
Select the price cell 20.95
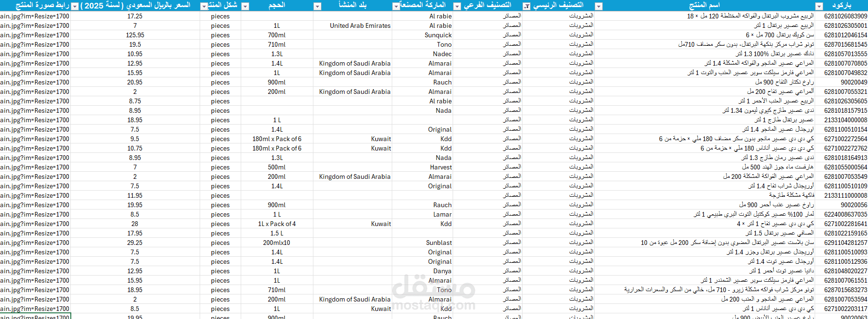135,82
